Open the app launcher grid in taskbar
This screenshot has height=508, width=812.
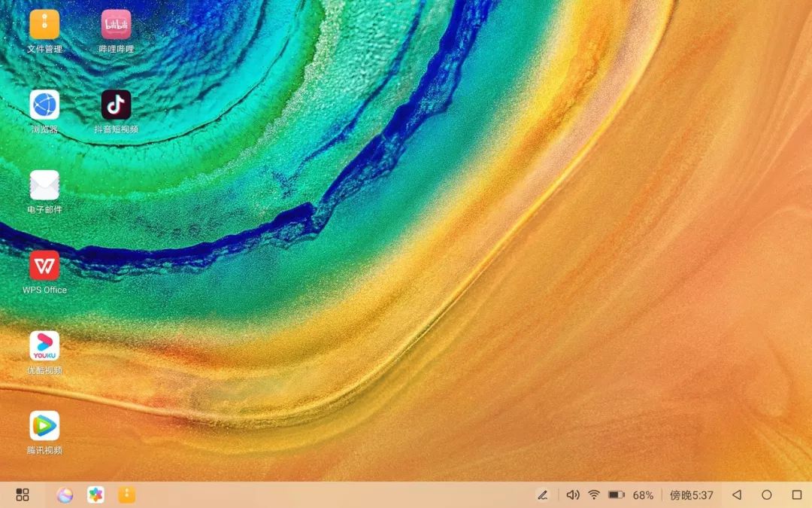(x=23, y=494)
